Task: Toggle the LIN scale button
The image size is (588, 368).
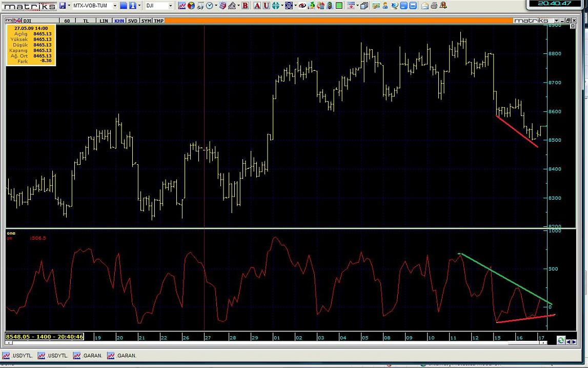Action: pyautogui.click(x=104, y=21)
